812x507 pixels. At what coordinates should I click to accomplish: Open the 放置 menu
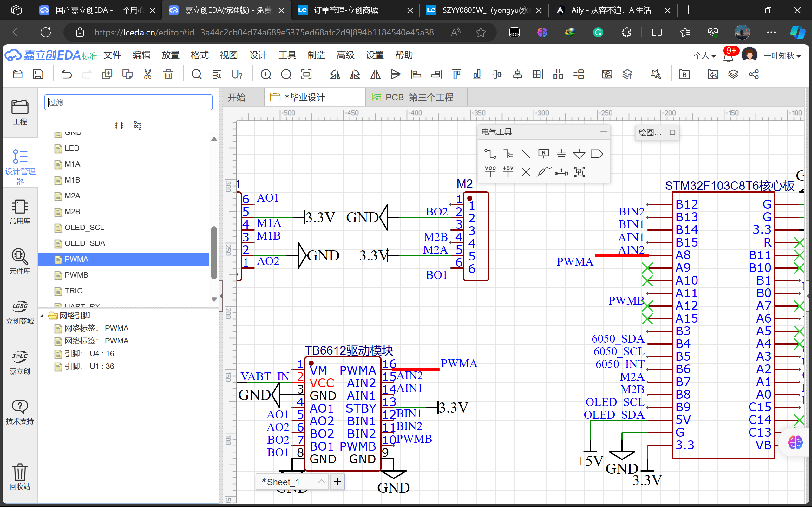pyautogui.click(x=170, y=55)
